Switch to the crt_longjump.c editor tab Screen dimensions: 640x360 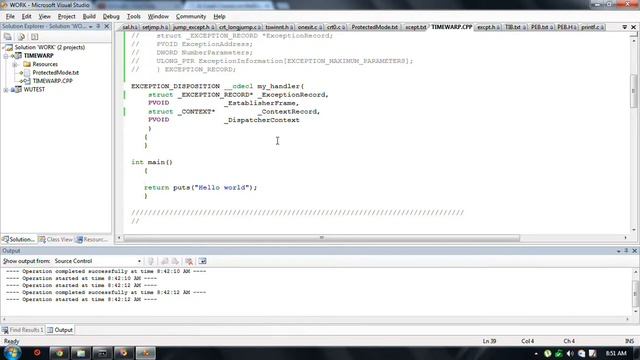point(240,27)
